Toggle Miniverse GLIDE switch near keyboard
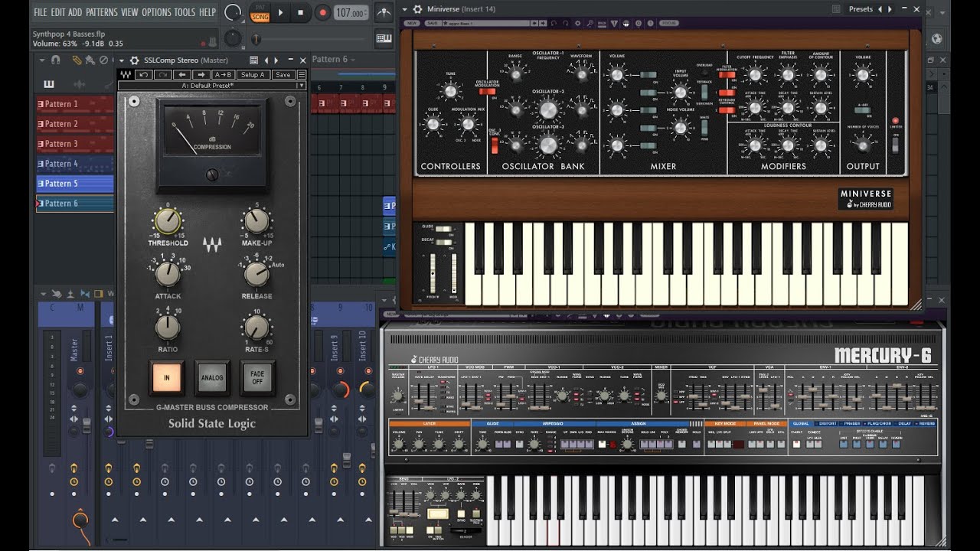The image size is (980, 551). (x=443, y=229)
